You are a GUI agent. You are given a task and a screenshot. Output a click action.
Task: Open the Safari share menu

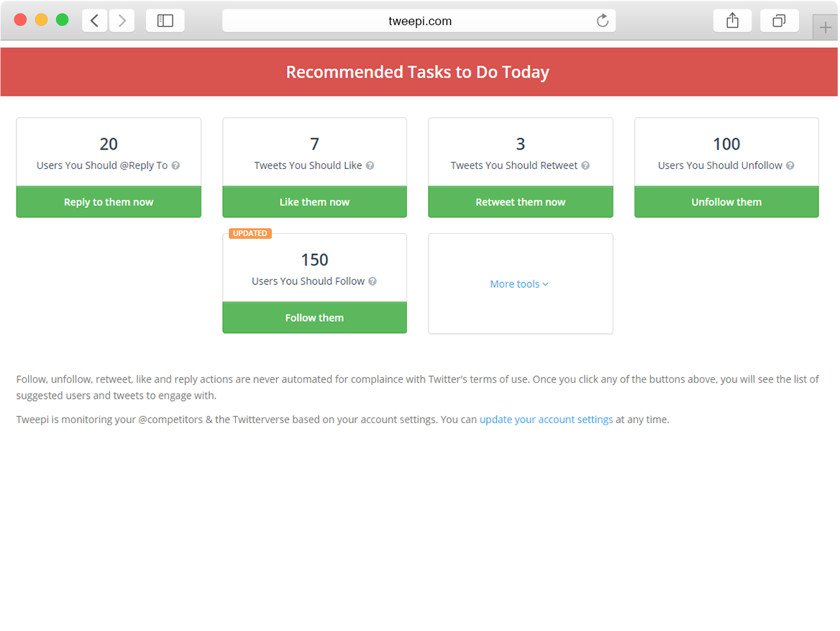point(732,21)
